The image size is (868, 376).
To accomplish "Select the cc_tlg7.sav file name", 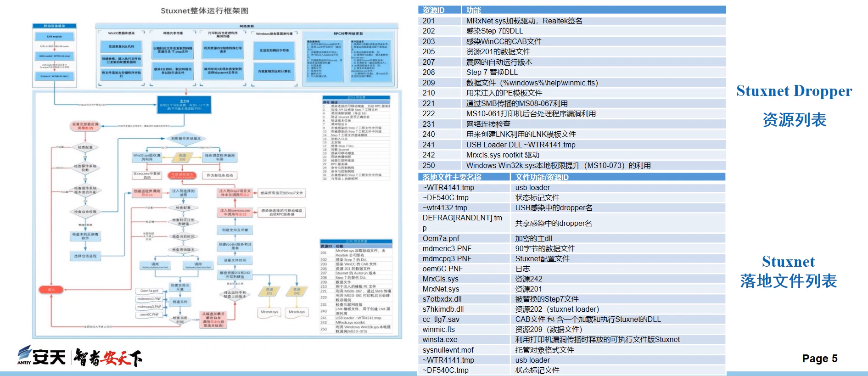I will pos(441,319).
